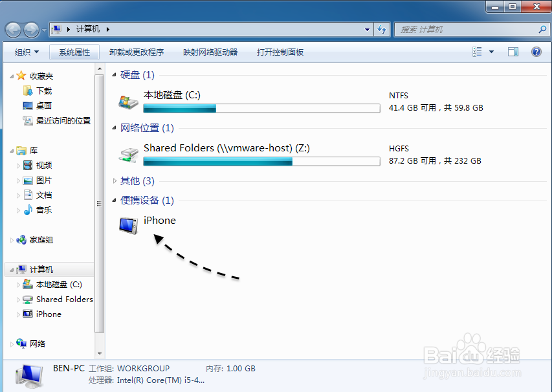552x392 pixels.
Task: Click 卸载或更改程序 in toolbar
Action: [x=137, y=52]
